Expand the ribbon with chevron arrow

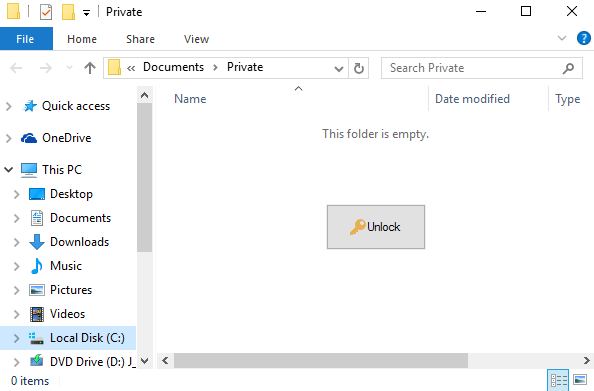[x=562, y=38]
